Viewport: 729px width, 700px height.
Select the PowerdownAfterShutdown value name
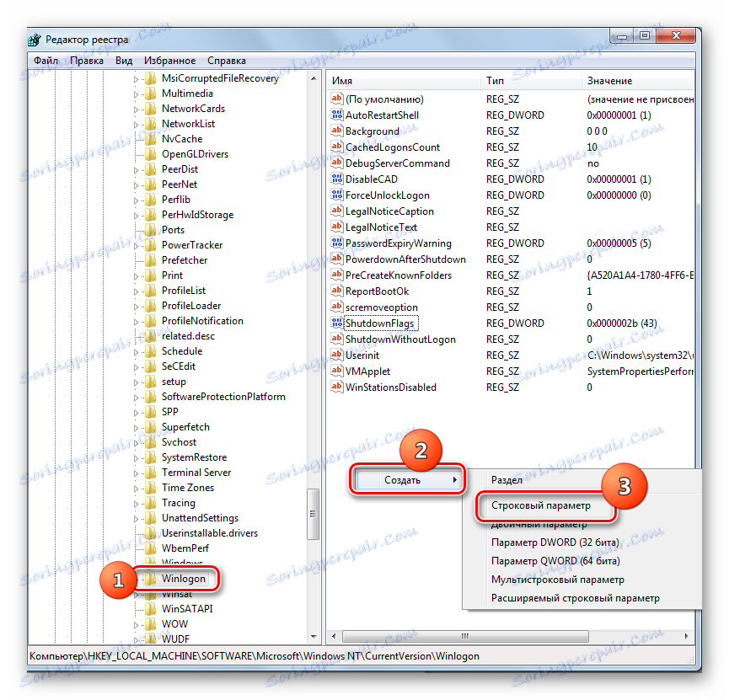(405, 259)
